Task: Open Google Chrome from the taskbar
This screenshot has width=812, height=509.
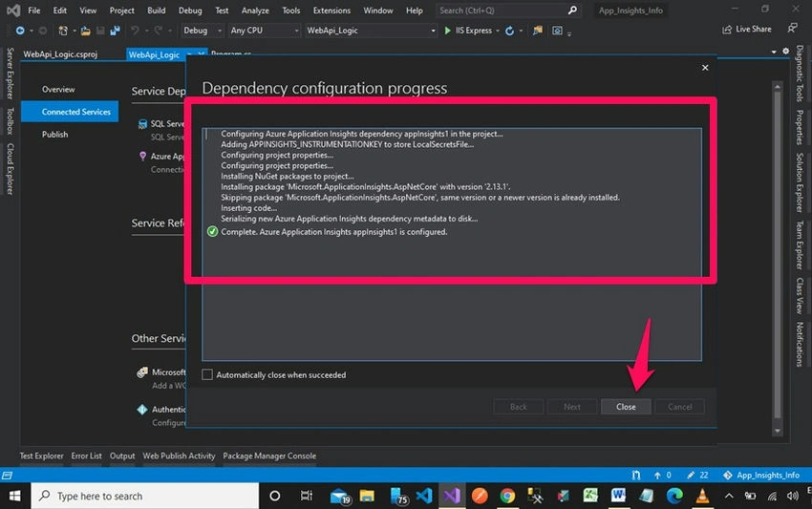Action: click(507, 496)
